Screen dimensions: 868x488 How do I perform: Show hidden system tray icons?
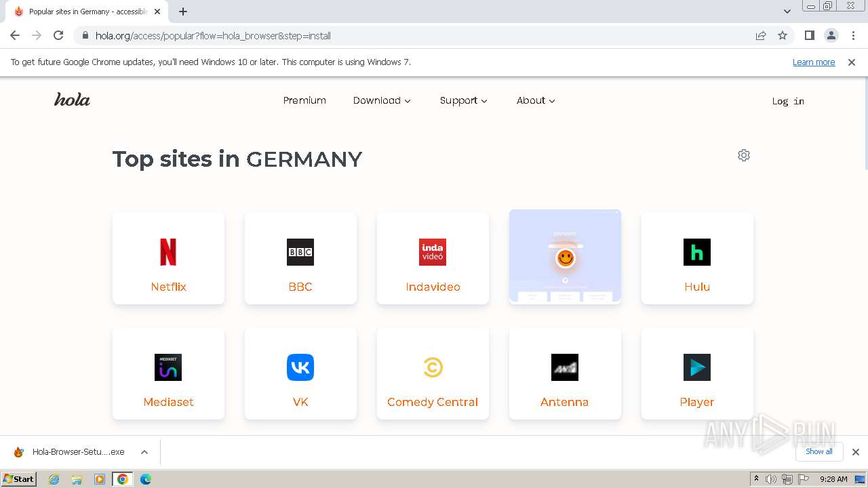click(756, 479)
